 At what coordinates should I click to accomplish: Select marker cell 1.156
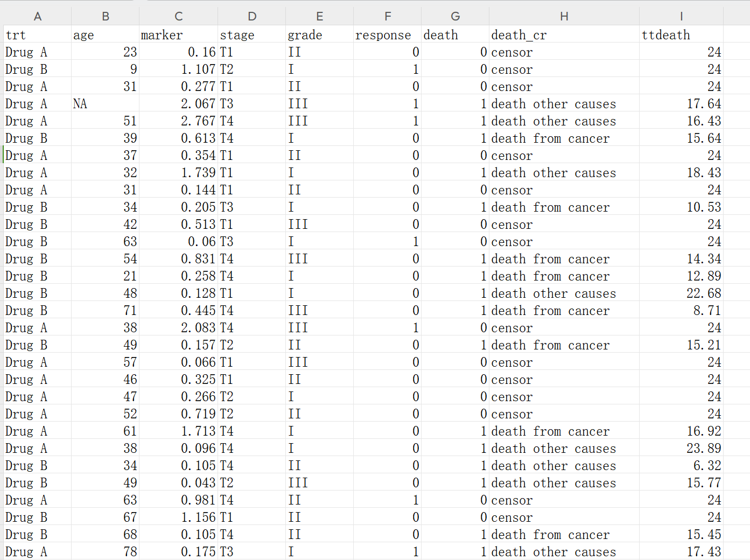[x=178, y=517]
